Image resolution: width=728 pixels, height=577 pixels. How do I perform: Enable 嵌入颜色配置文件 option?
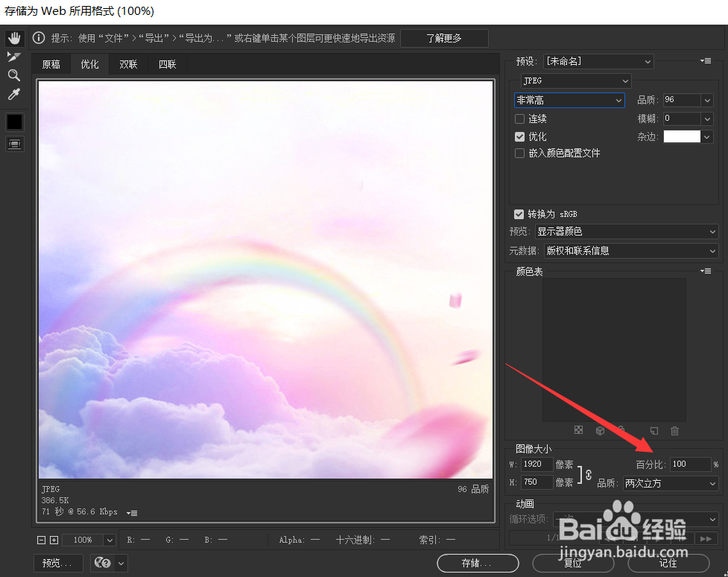519,153
